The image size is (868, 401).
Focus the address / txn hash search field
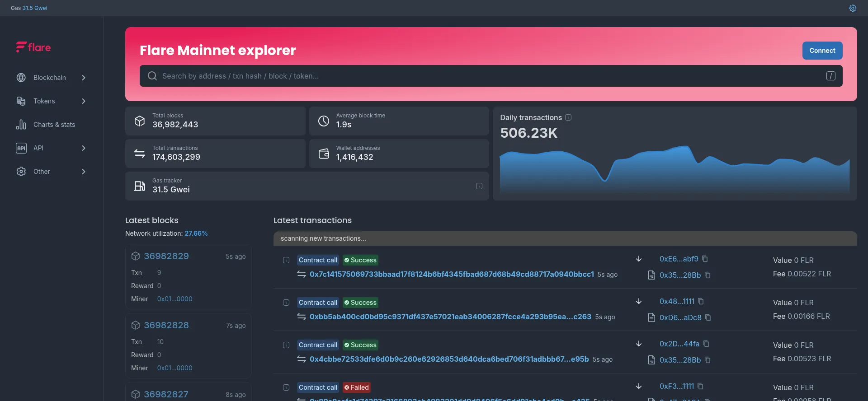tap(491, 76)
